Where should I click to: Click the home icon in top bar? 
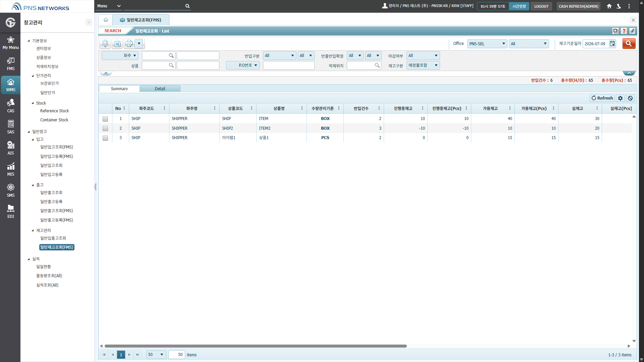[x=609, y=6]
